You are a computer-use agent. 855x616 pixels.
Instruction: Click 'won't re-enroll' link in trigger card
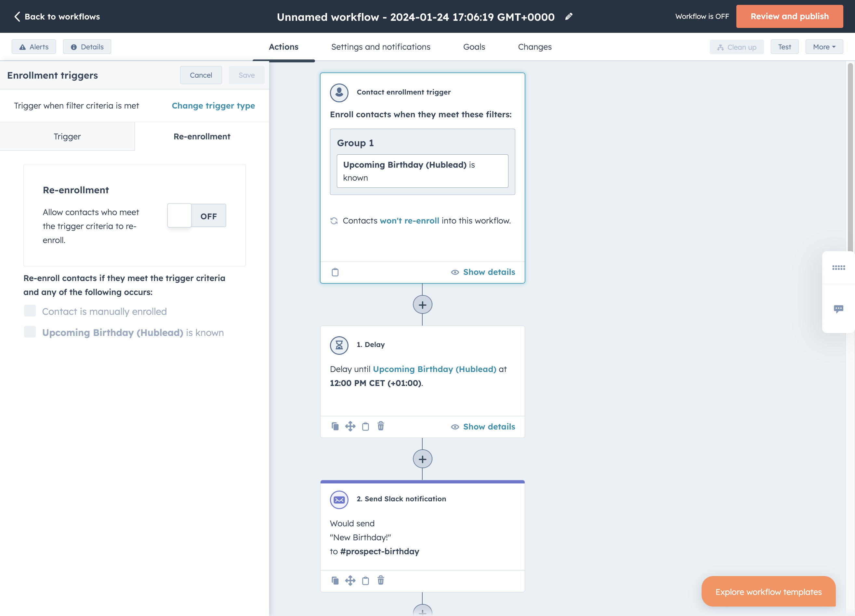click(x=409, y=220)
